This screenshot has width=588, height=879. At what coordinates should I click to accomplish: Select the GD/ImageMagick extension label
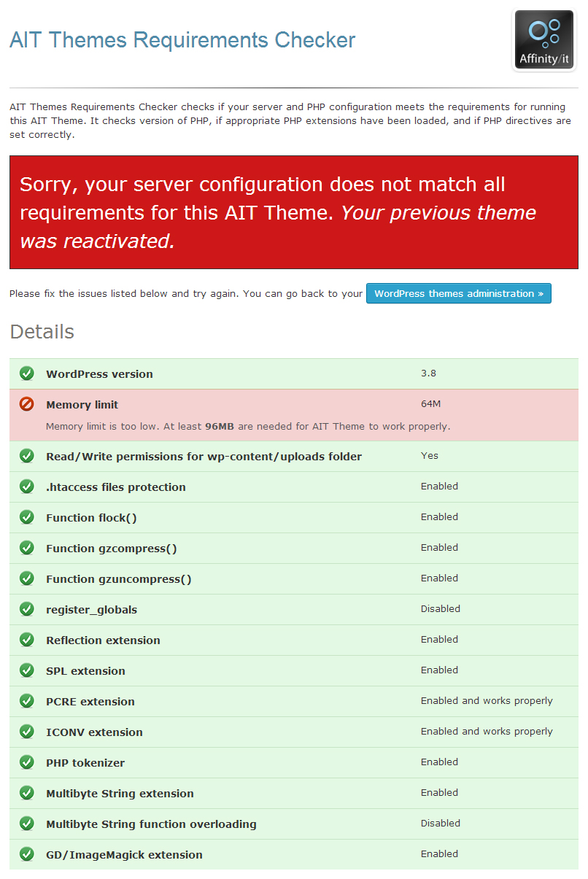(x=124, y=855)
